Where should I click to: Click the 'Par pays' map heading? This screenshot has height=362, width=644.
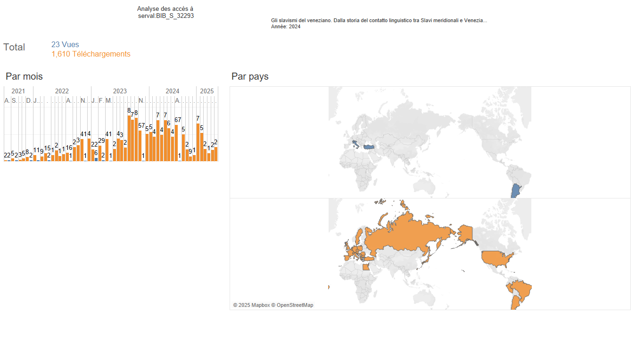click(250, 76)
